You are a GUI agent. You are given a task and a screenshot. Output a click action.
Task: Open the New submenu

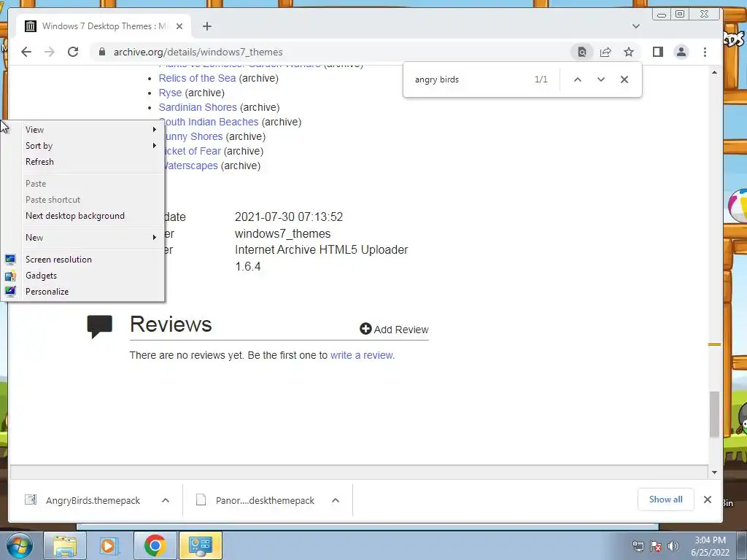pos(90,238)
